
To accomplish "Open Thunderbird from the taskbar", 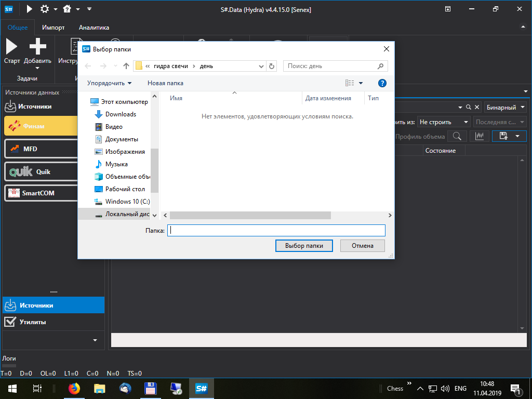I will [125, 389].
